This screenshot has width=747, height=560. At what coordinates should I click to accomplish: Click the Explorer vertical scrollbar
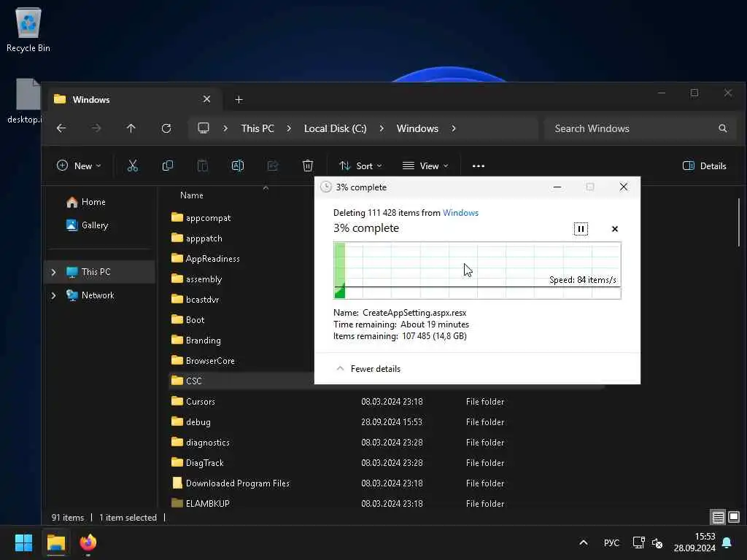[739, 222]
